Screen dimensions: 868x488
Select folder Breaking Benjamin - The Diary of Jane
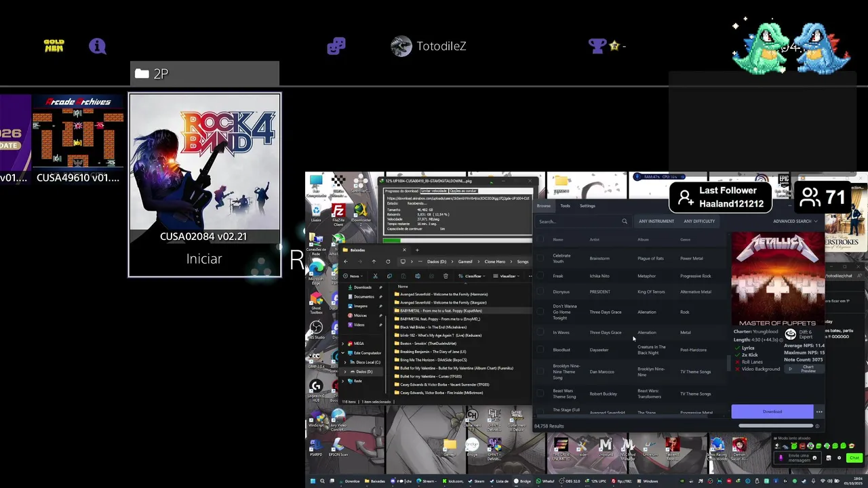coord(431,352)
